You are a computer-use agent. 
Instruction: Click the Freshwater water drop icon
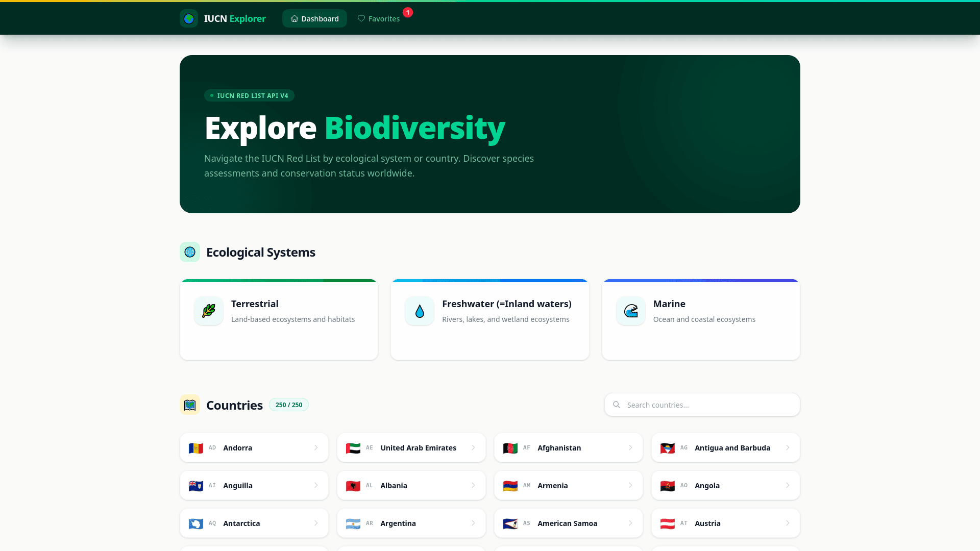point(420,311)
